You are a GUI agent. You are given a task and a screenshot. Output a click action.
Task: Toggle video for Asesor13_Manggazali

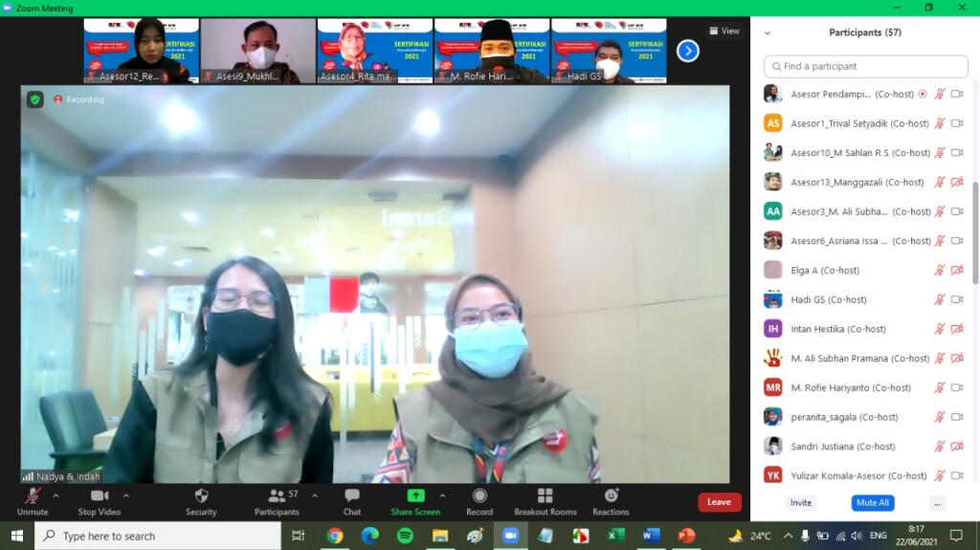[957, 182]
